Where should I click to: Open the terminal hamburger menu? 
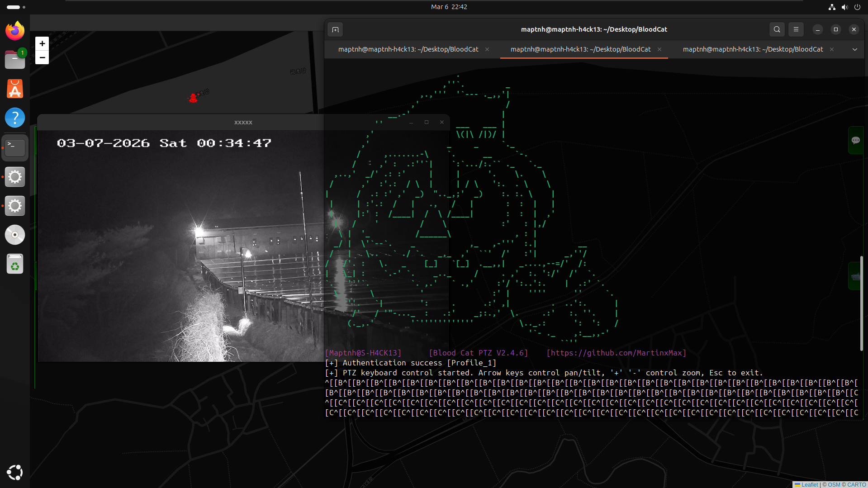click(x=796, y=29)
